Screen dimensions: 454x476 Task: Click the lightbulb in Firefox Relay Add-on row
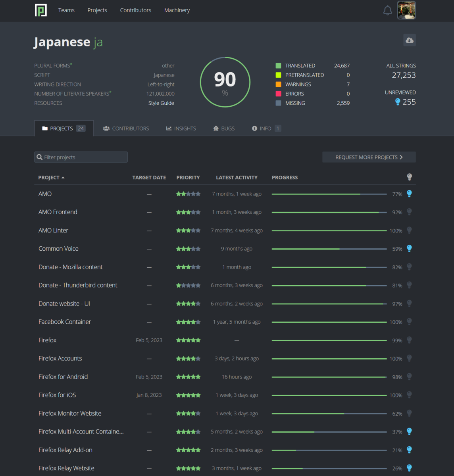tap(409, 450)
